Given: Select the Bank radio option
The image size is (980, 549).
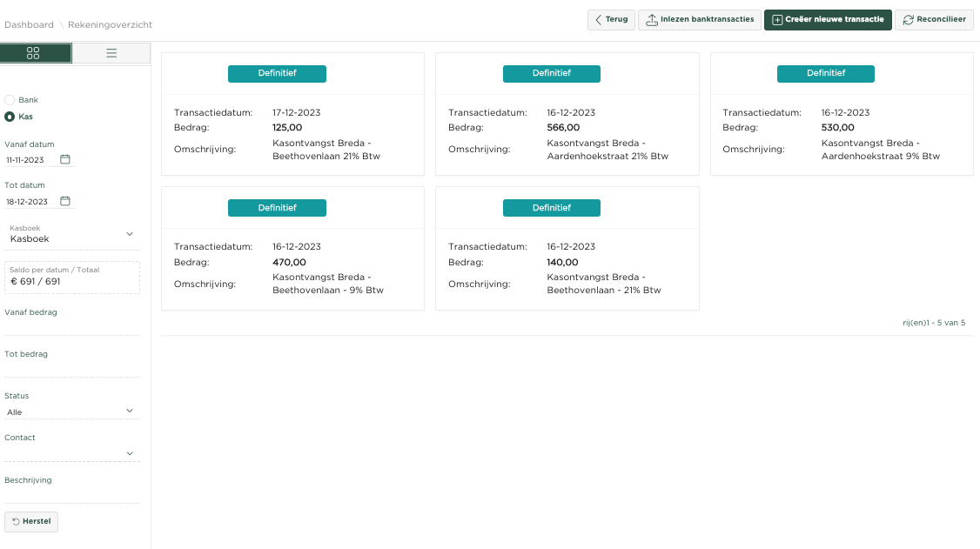Looking at the screenshot, I should 10,100.
